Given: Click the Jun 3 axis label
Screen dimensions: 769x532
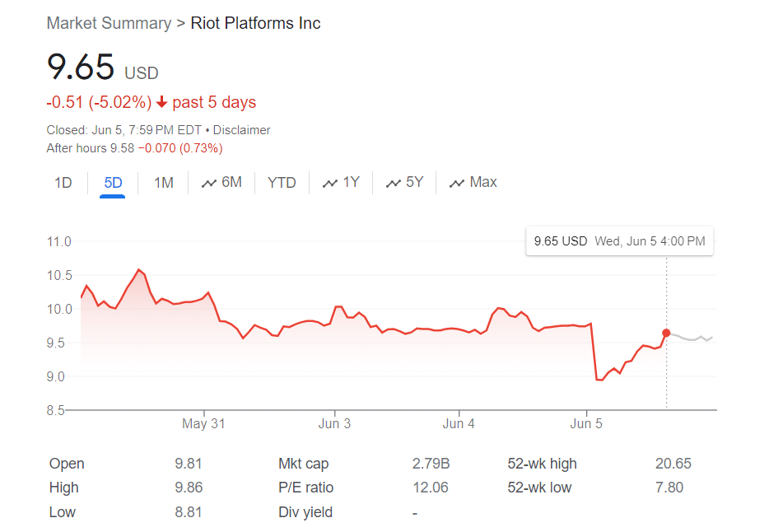Looking at the screenshot, I should [334, 423].
